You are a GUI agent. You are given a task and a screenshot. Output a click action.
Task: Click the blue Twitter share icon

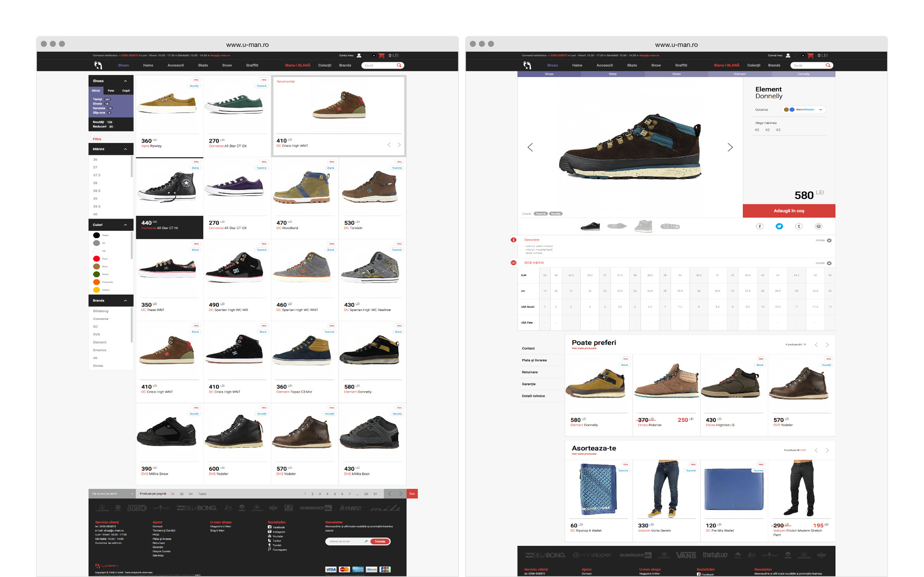[x=779, y=226]
